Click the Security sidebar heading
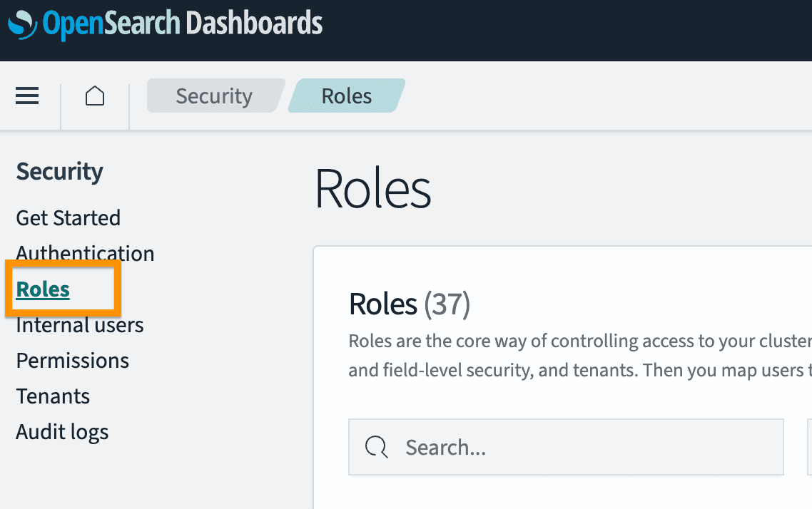Image resolution: width=812 pixels, height=509 pixels. 60,171
